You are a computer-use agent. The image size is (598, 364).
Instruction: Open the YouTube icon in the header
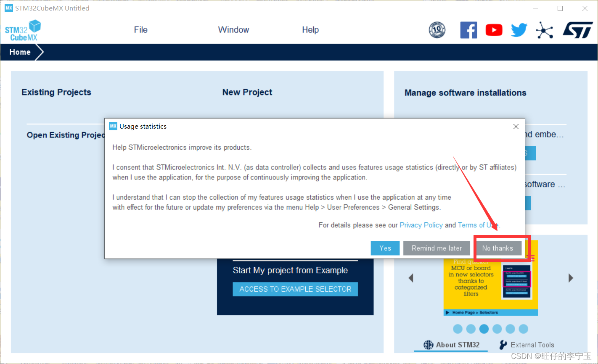click(x=494, y=30)
